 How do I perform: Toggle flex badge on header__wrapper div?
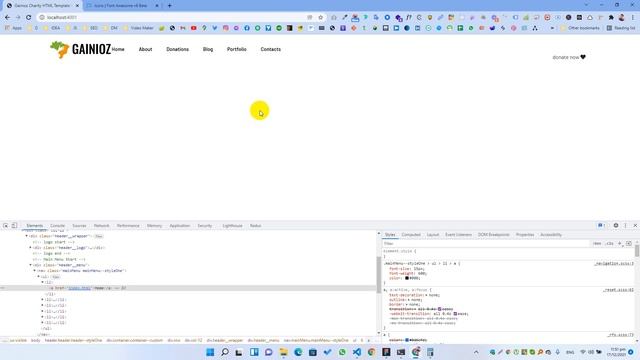pyautogui.click(x=99, y=236)
